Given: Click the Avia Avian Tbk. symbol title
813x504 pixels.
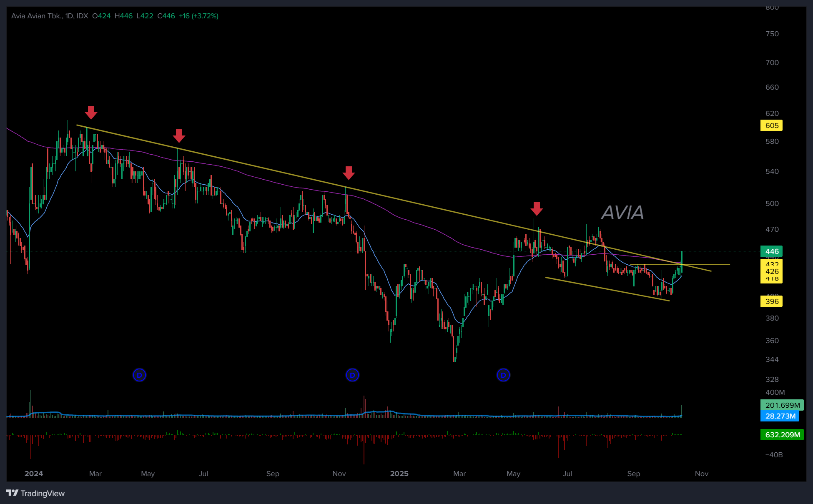Looking at the screenshot, I should pyautogui.click(x=37, y=16).
